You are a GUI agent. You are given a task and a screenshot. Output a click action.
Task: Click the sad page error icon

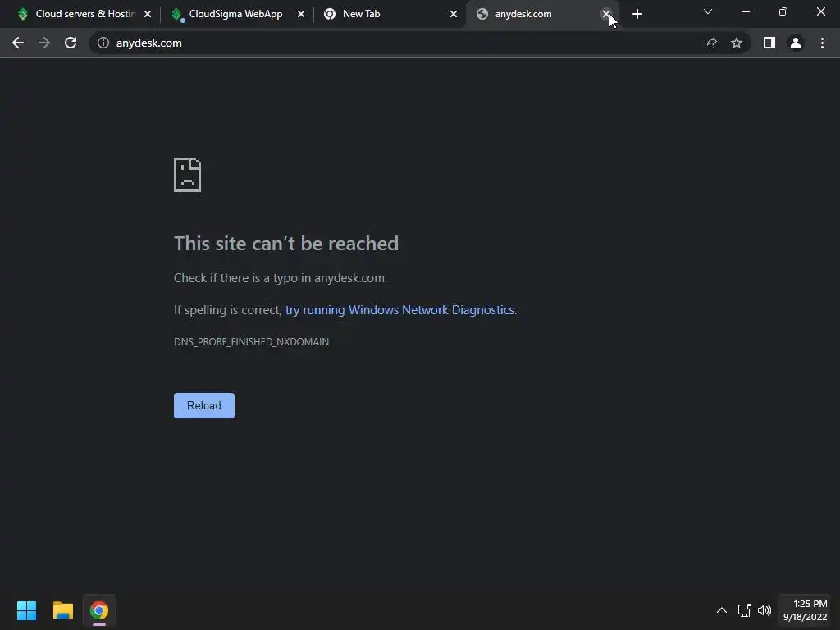[x=188, y=175]
